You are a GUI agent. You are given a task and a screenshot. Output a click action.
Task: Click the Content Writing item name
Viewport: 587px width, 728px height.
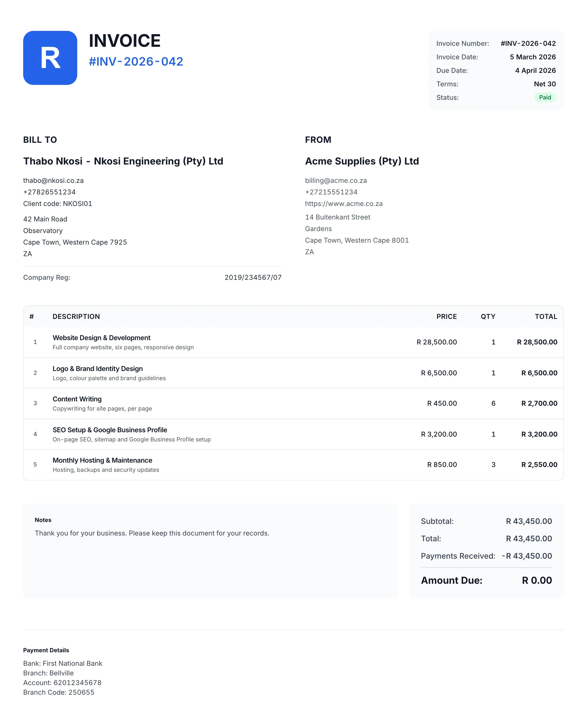[x=77, y=399]
